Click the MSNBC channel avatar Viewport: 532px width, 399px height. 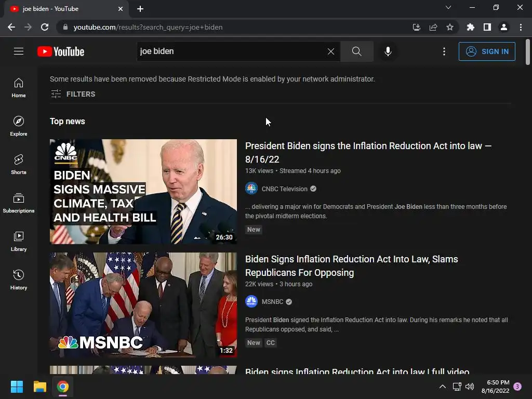tap(251, 301)
